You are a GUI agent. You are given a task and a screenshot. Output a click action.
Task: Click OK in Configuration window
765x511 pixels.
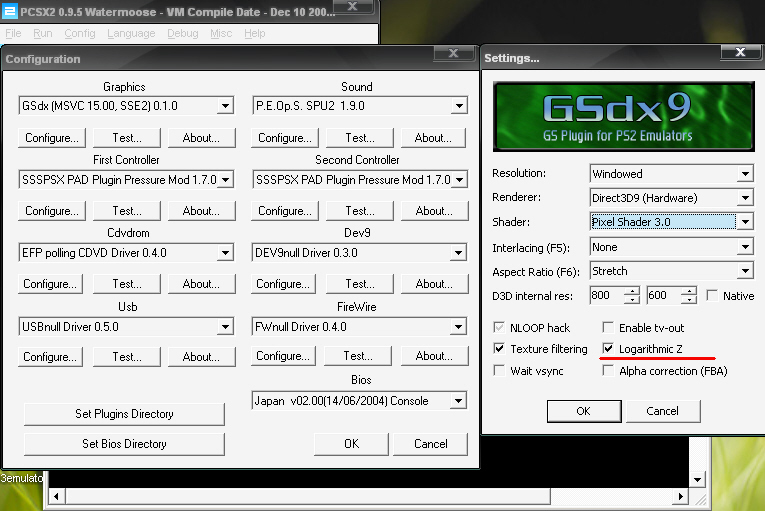[351, 444]
